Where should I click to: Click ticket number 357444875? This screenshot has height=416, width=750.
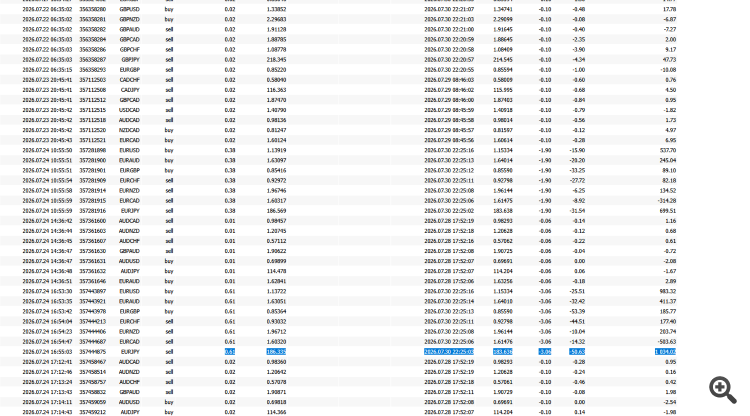coord(92,351)
